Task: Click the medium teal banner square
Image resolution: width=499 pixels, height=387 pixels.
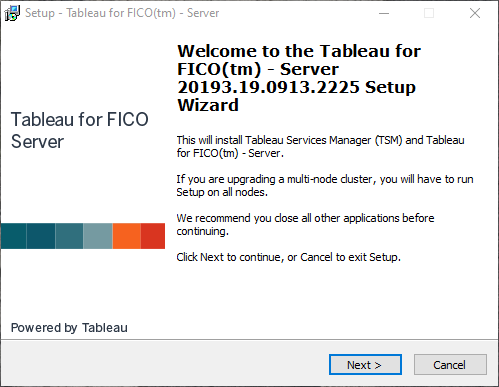Action: pyautogui.click(x=69, y=236)
